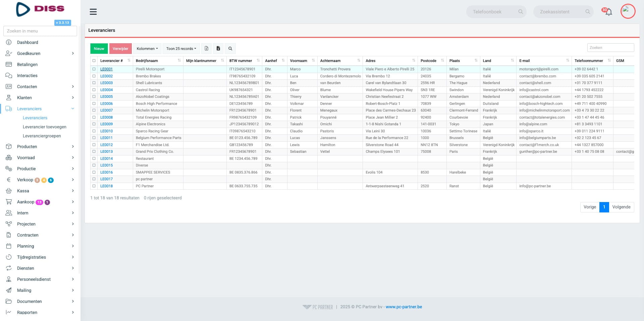Go to the Vorige page

590,207
